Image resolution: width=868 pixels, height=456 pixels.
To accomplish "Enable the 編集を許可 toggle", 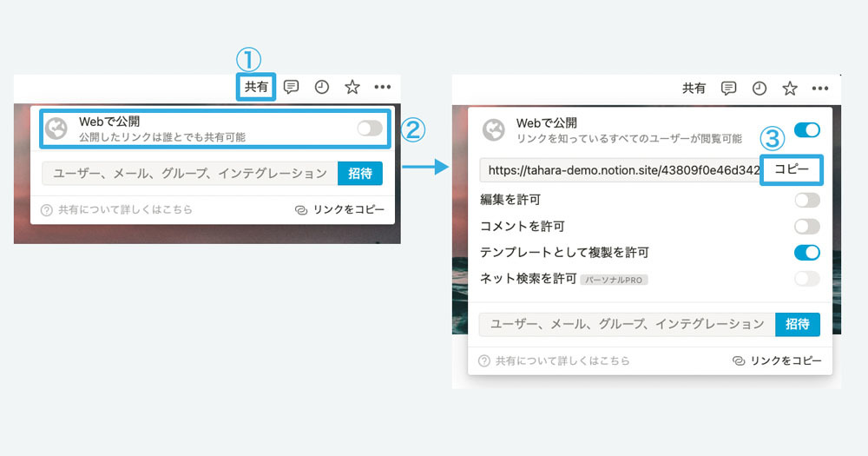I will click(x=807, y=200).
